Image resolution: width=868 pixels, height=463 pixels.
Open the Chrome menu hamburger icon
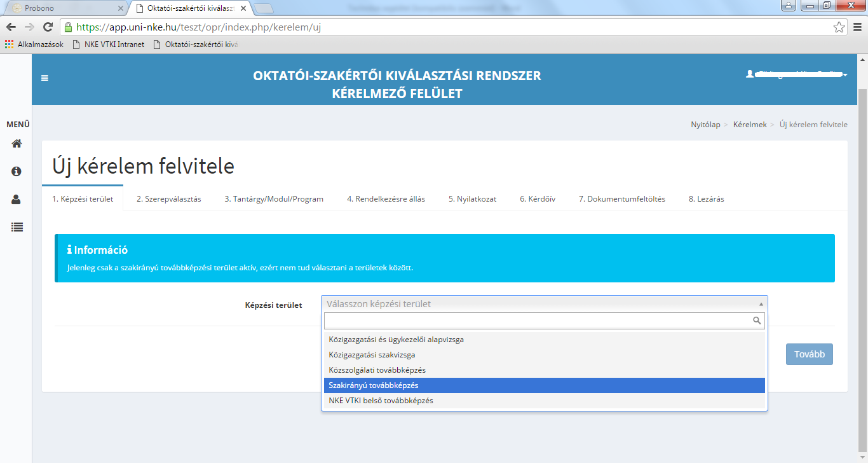pyautogui.click(x=858, y=27)
